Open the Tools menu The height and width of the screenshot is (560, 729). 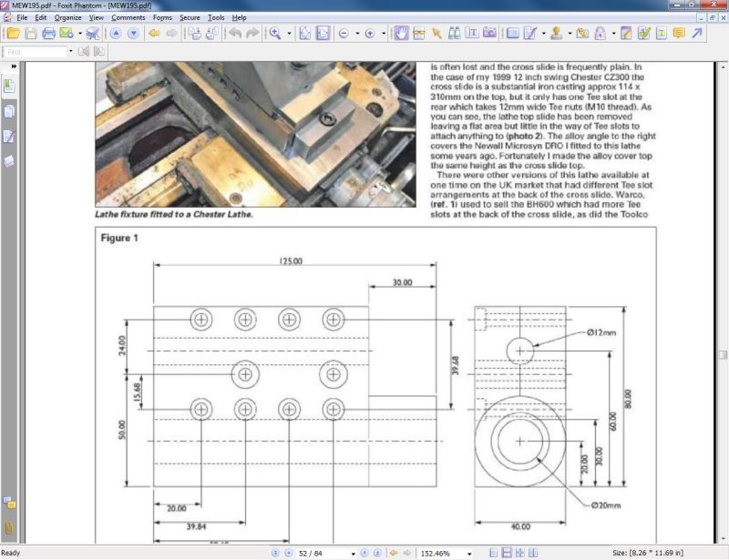pyautogui.click(x=216, y=17)
